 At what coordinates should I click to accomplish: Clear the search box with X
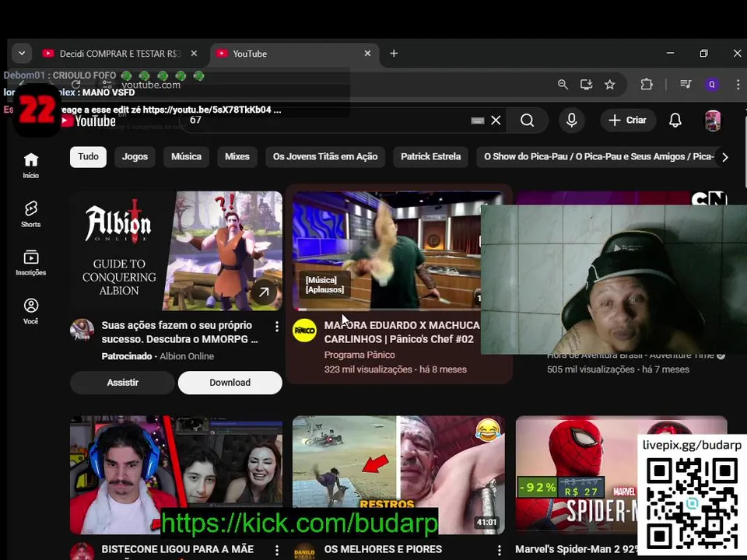496,121
